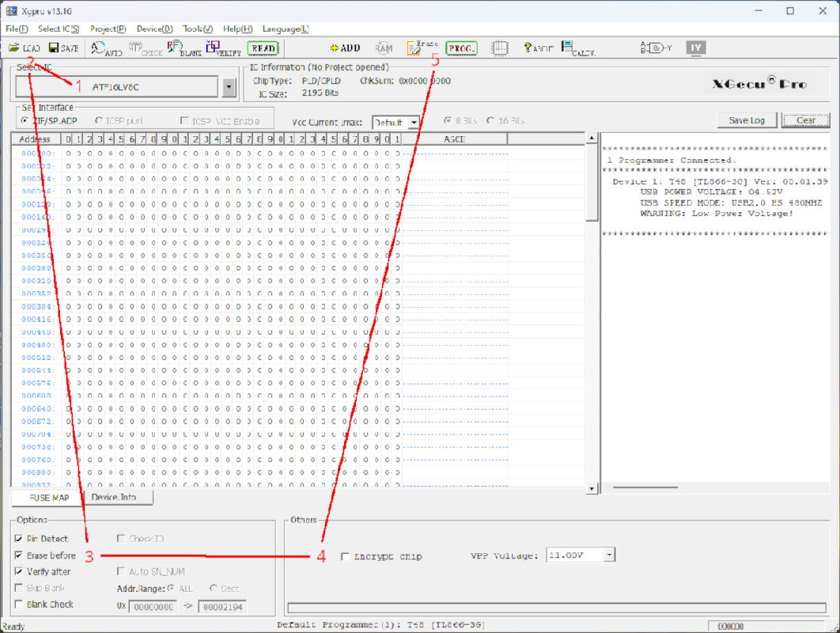
Task: Click the Default Programmer status bar text
Action: 381,625
